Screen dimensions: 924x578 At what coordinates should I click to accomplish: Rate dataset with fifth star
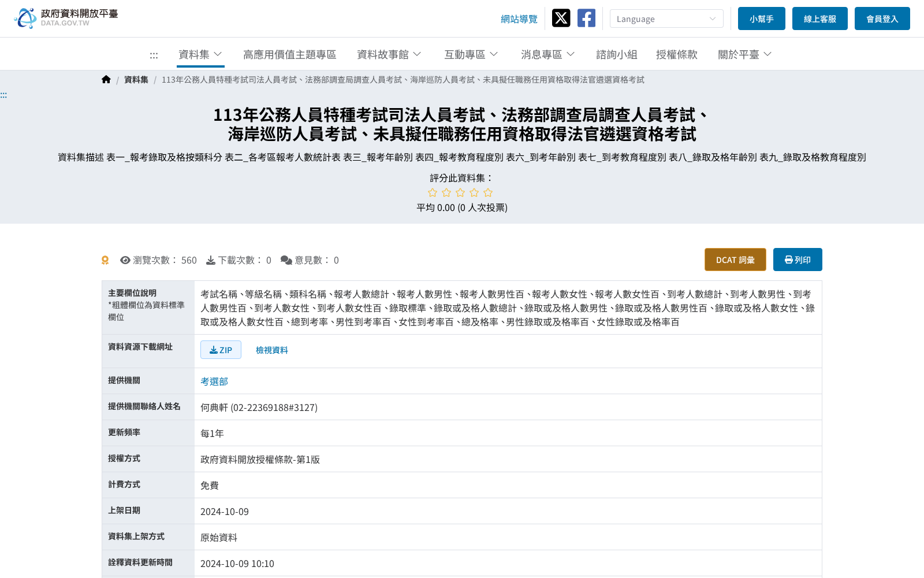(488, 192)
